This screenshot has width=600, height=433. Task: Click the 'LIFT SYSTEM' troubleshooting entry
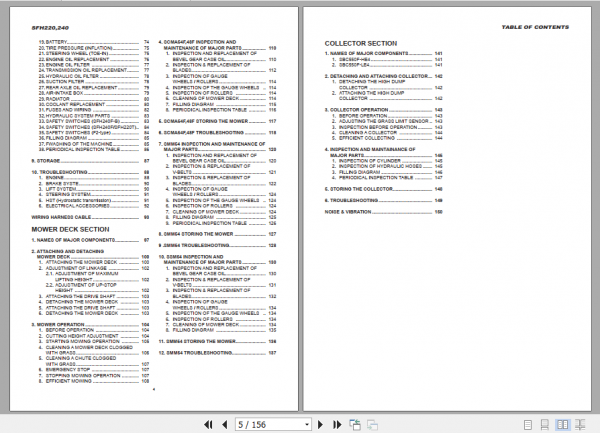coord(94,189)
